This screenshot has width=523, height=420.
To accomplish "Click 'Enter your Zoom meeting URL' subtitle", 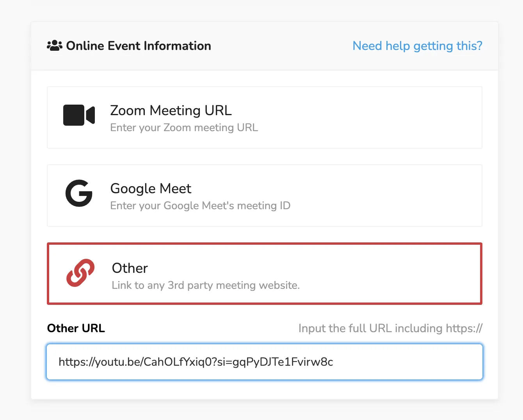I will coord(184,128).
